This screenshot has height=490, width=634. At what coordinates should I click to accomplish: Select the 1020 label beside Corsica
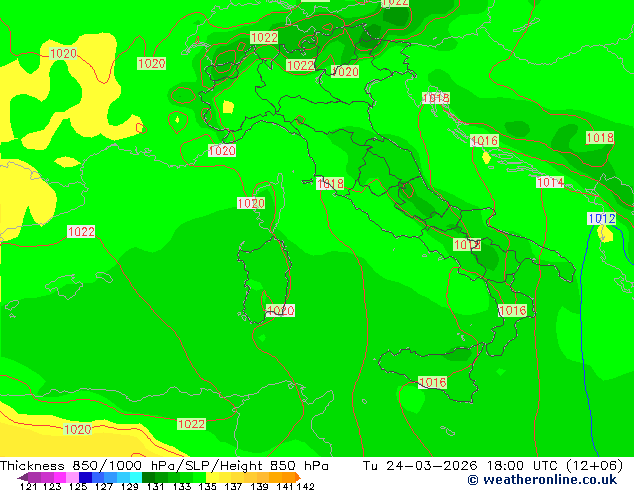pos(251,203)
